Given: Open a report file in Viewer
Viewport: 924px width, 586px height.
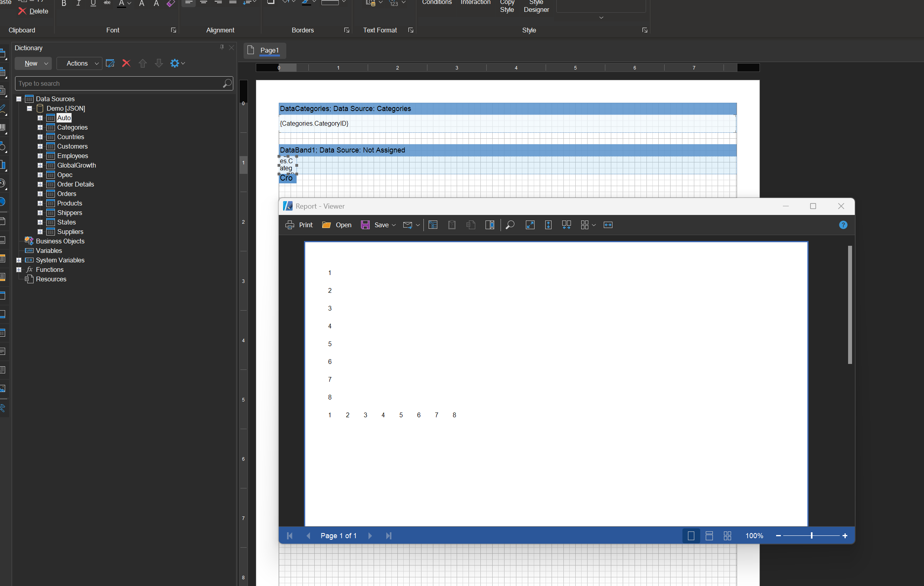Looking at the screenshot, I should (336, 225).
